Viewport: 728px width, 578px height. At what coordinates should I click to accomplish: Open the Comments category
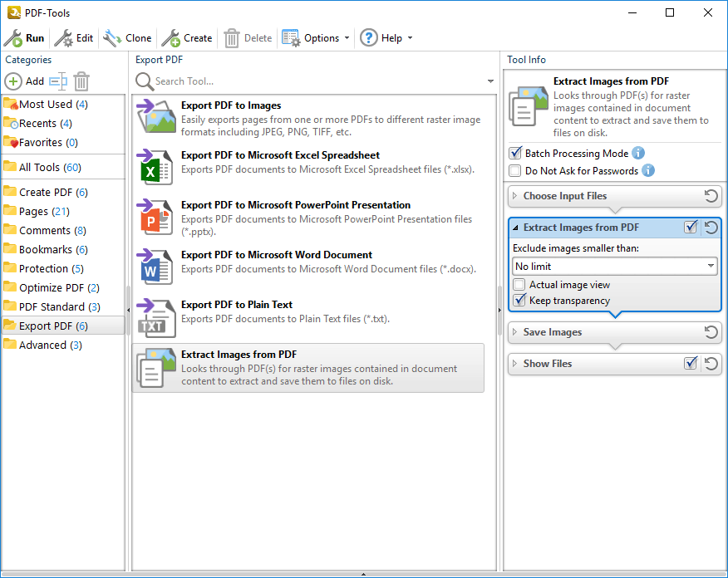63,231
